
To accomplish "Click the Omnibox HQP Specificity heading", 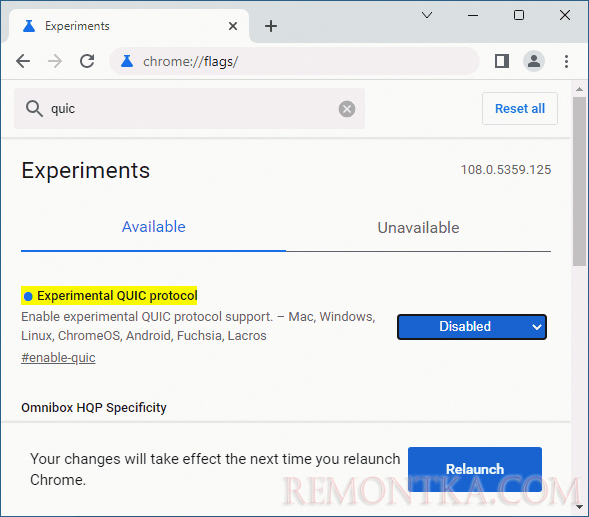I will coord(94,408).
